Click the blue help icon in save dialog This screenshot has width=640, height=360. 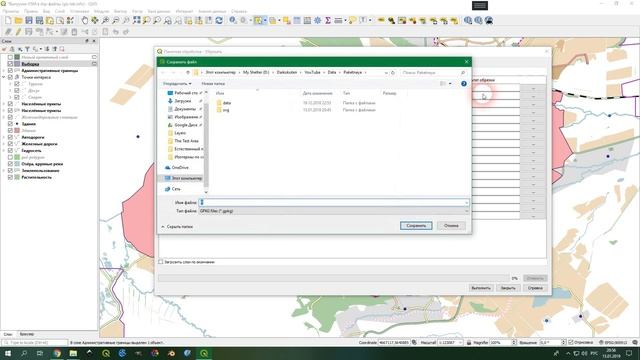tap(464, 83)
